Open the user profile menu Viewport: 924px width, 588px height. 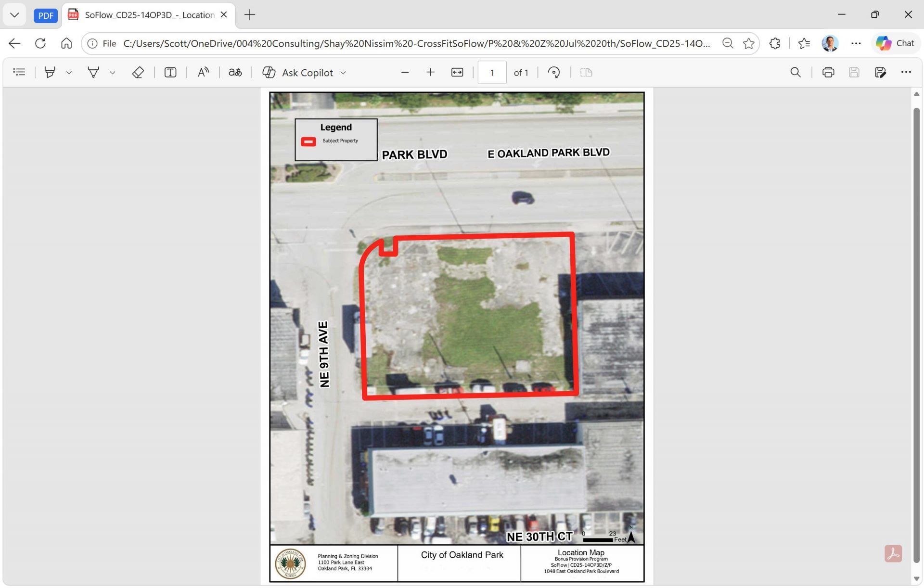(x=830, y=43)
